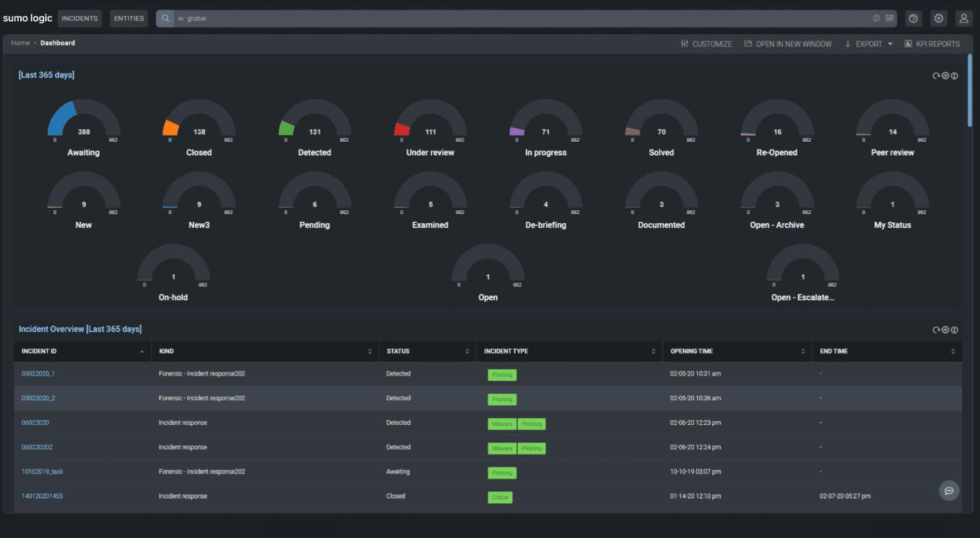Show info for the gauge widget
This screenshot has height=538, width=980.
[955, 76]
